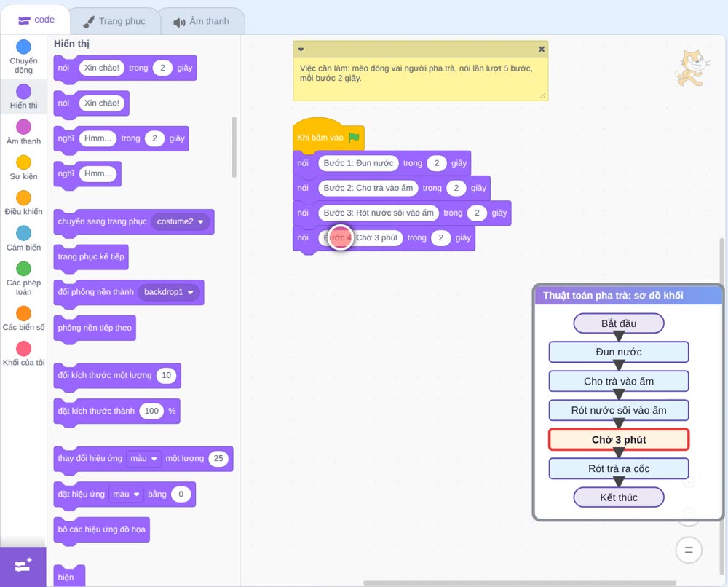Reset workspace zoom with the equals button
Viewport: 728px width, 587px height.
tap(689, 551)
